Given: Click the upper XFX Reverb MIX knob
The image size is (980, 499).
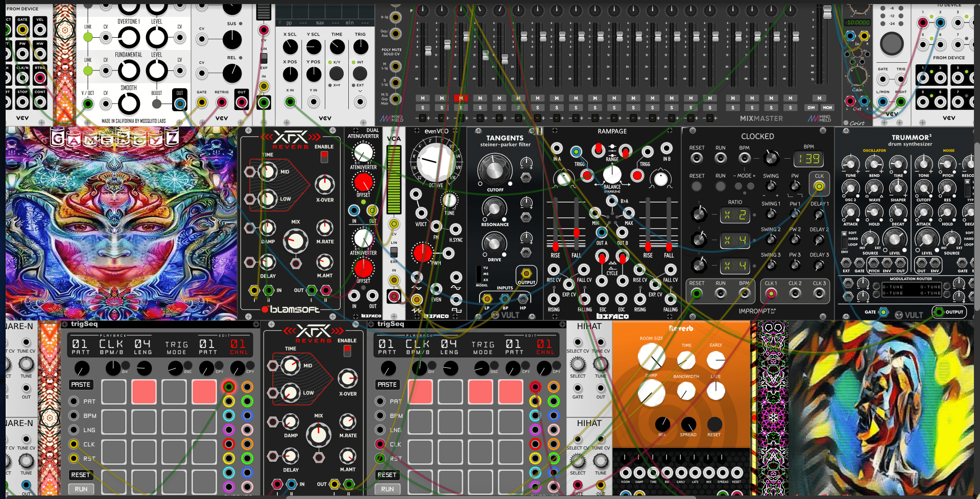Looking at the screenshot, I should click(x=295, y=241).
